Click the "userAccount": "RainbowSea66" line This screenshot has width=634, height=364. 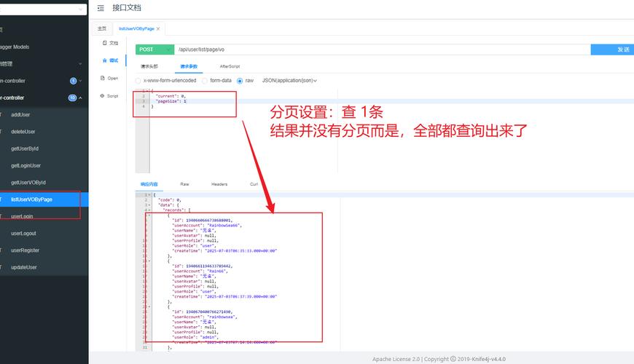pyautogui.click(x=207, y=226)
